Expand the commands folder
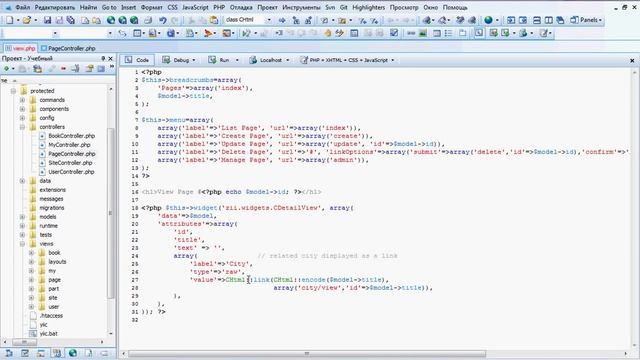Screen dimensions: 640x360 22,100
